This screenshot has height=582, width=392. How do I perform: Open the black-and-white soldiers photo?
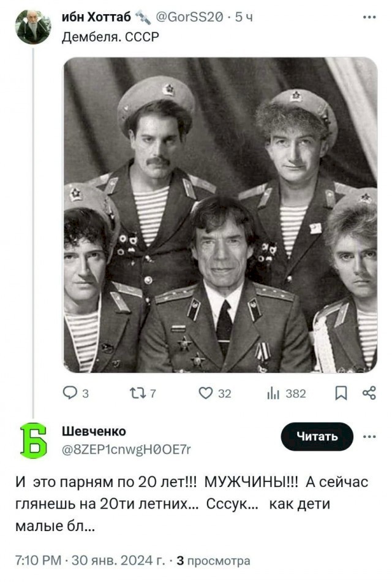point(221,215)
